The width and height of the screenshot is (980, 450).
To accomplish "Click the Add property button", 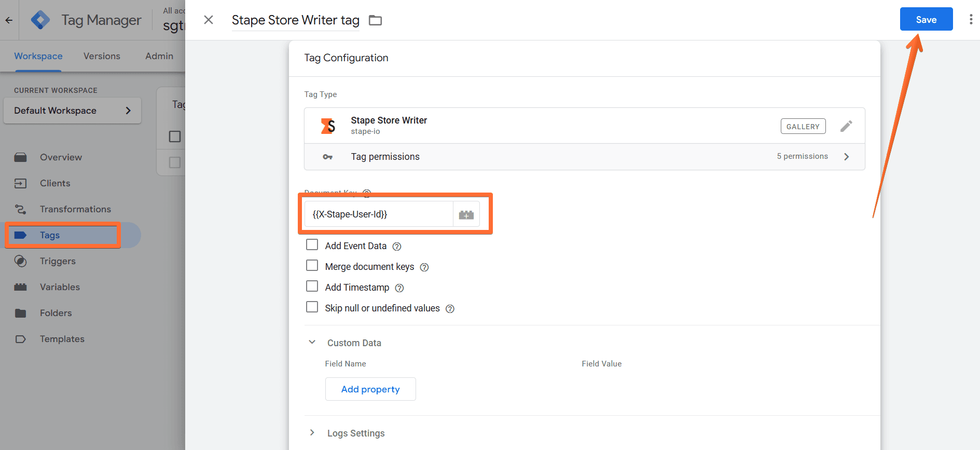I will coord(370,389).
